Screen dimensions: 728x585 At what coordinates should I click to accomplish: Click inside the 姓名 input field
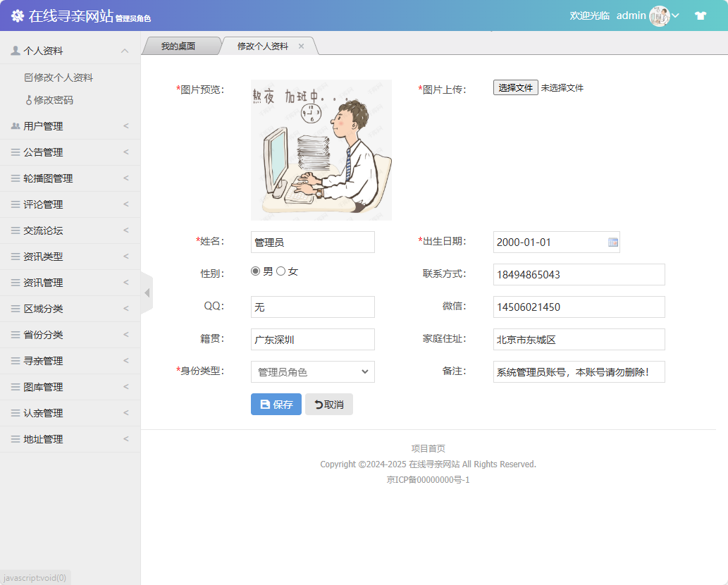click(x=312, y=242)
